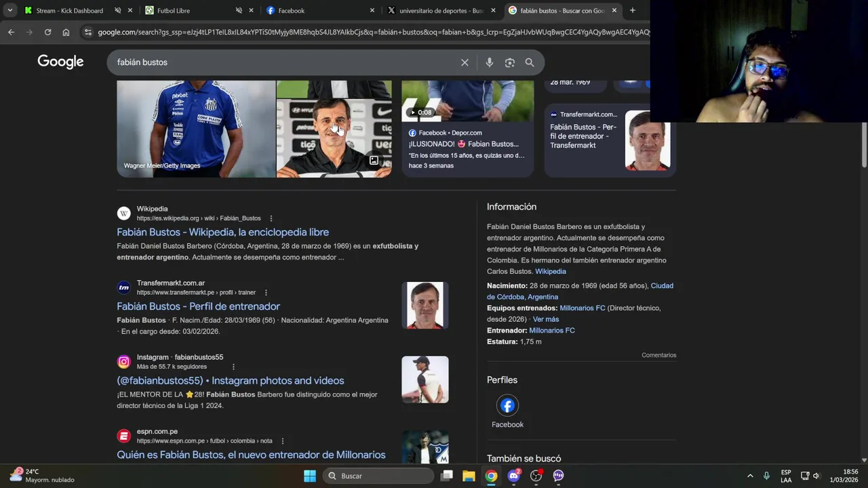This screenshot has width=868, height=488.
Task: Start voice search with the microphone
Action: coord(489,62)
